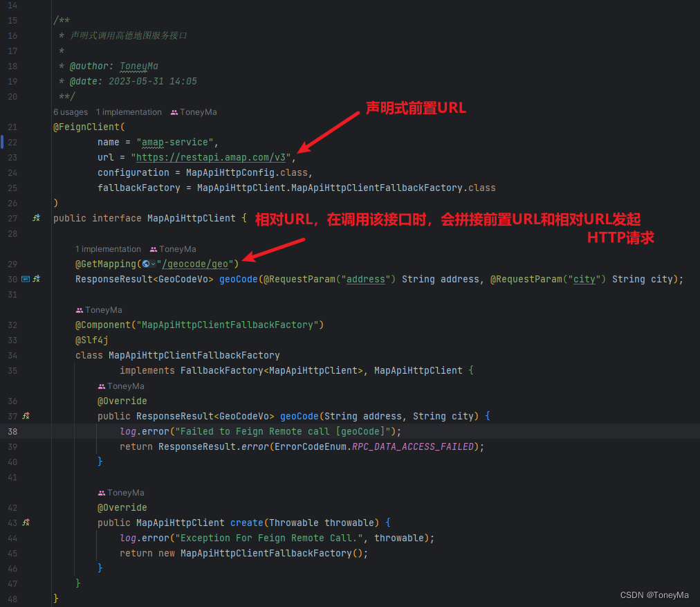Image resolution: width=700 pixels, height=607 pixels.
Task: Open the globe endpoint actions dropdown in @GetMapping
Action: coord(149,264)
